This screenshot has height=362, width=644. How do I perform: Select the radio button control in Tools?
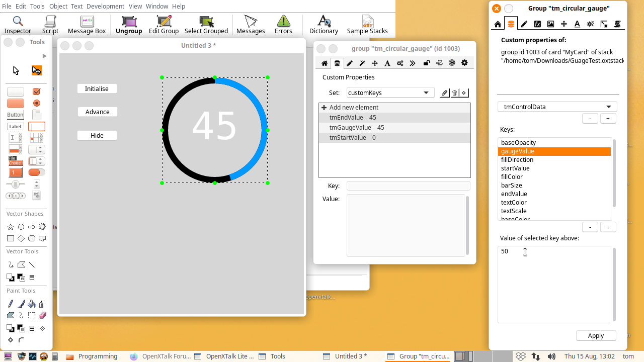(x=36, y=103)
